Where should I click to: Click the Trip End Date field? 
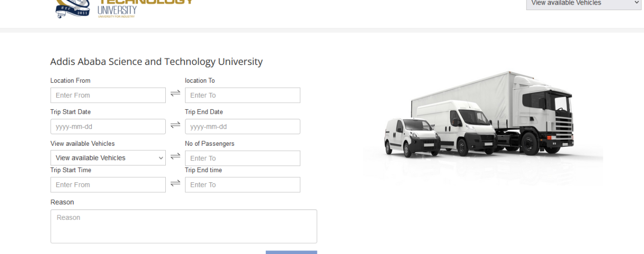pyautogui.click(x=242, y=126)
